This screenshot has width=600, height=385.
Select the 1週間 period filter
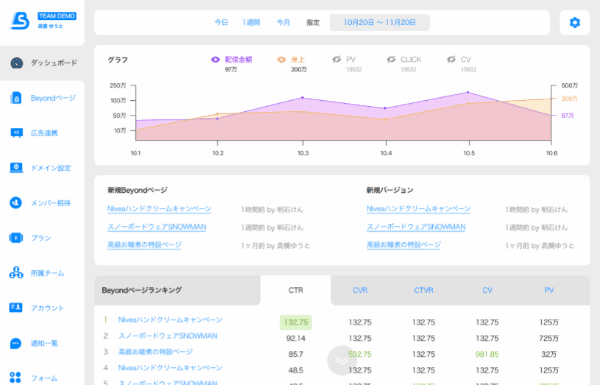251,23
